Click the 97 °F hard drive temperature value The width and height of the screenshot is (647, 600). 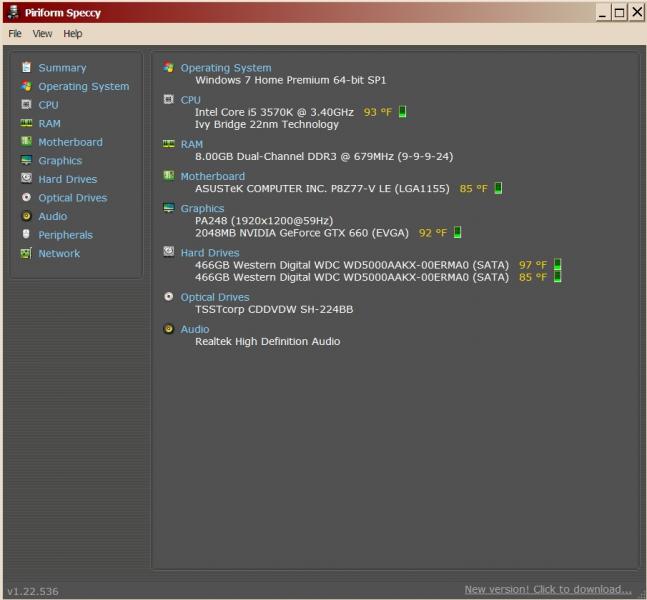533,265
